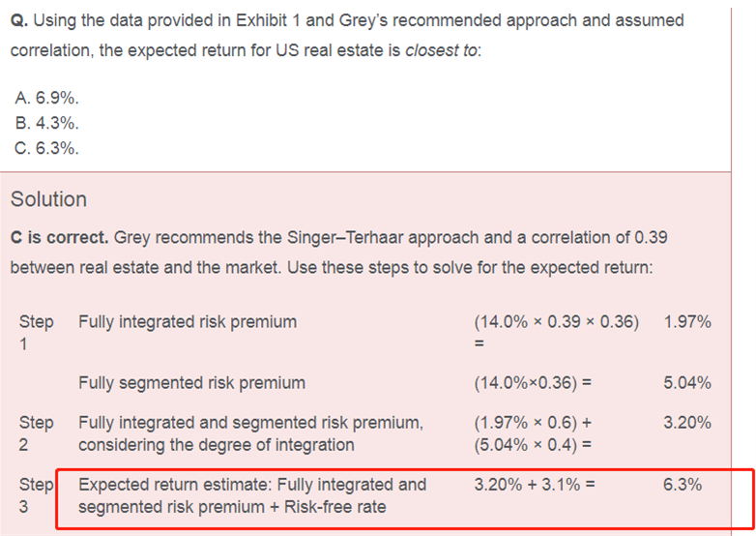The image size is (756, 536).
Task: Click the 1.97% result value
Action: tap(687, 322)
